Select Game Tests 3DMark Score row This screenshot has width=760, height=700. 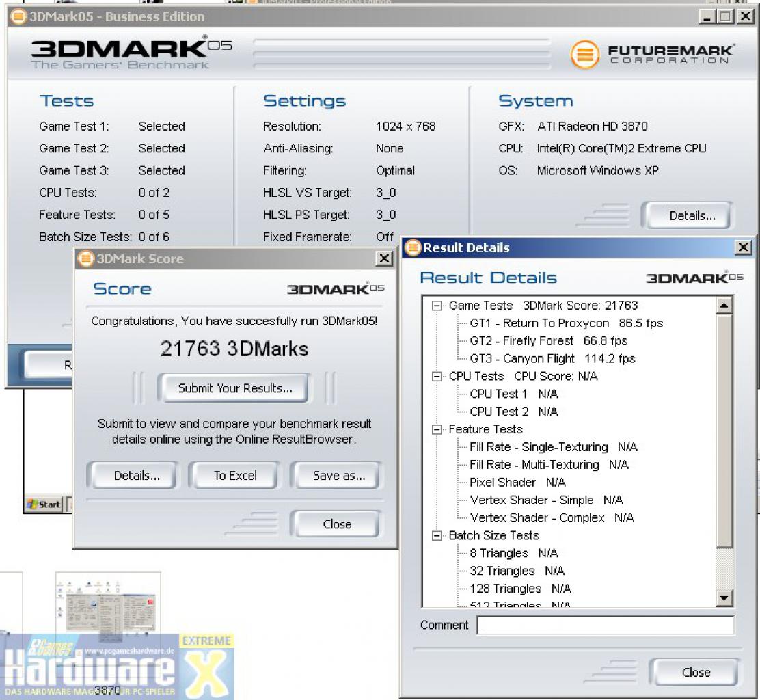coord(543,306)
